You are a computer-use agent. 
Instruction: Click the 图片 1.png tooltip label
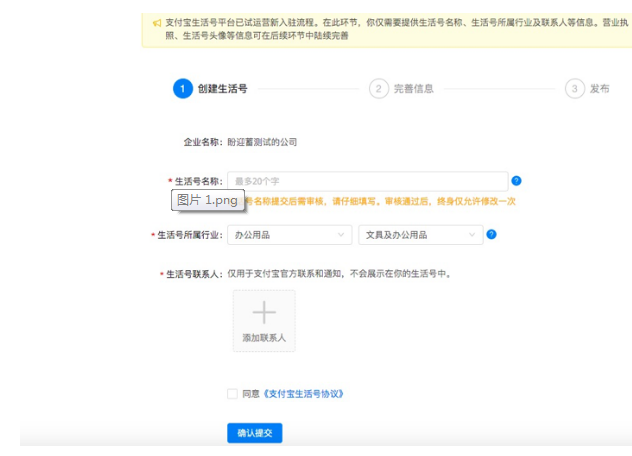[x=208, y=200]
